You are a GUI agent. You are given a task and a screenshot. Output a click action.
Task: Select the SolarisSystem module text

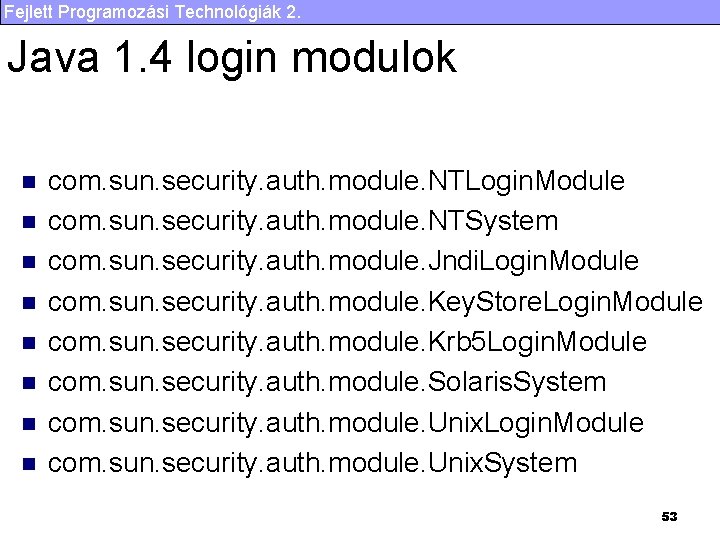[x=327, y=382]
